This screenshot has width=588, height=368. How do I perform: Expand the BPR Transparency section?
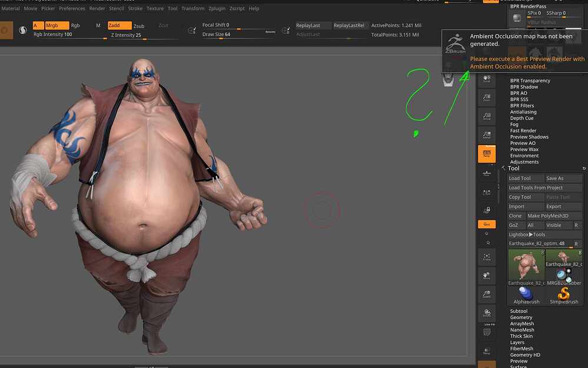coord(530,81)
